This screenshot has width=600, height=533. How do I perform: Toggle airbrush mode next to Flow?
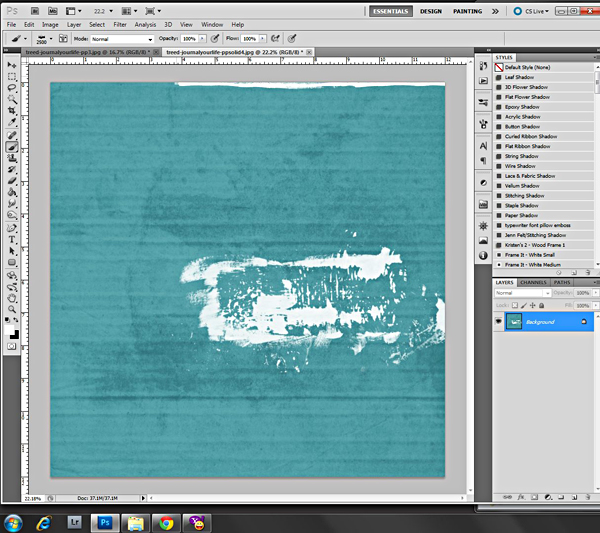[275, 38]
